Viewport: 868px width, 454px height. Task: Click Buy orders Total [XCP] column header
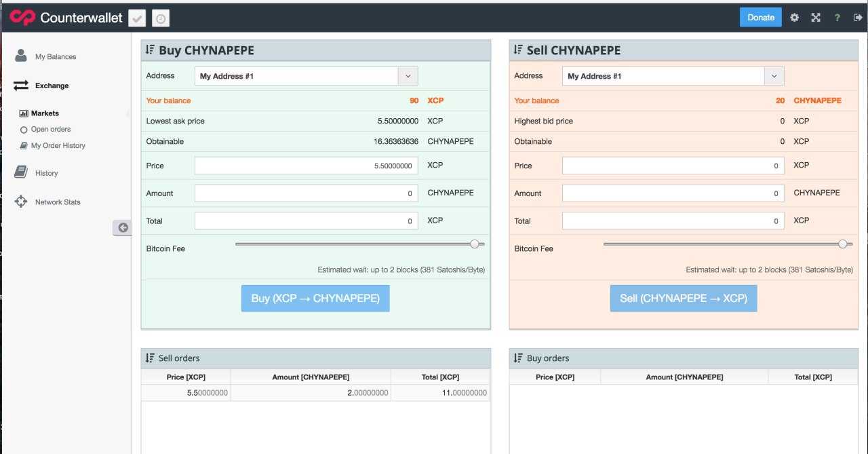tap(813, 377)
